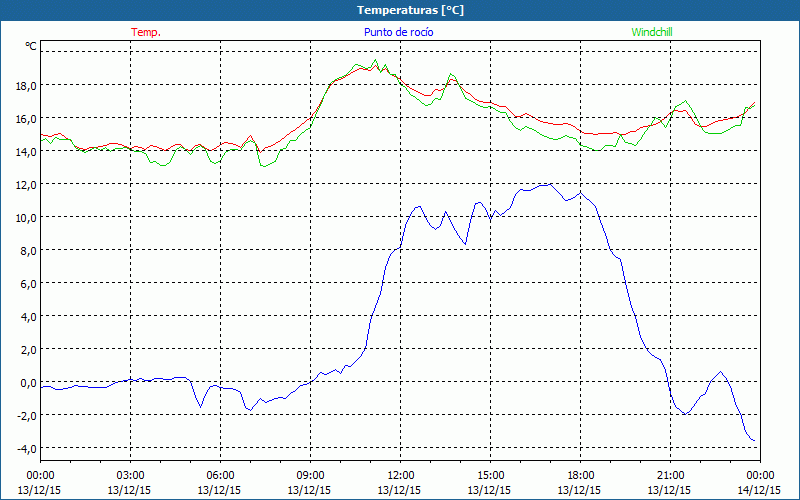800x500 pixels.
Task: Click the 03:00 time axis label
Action: pos(130,476)
